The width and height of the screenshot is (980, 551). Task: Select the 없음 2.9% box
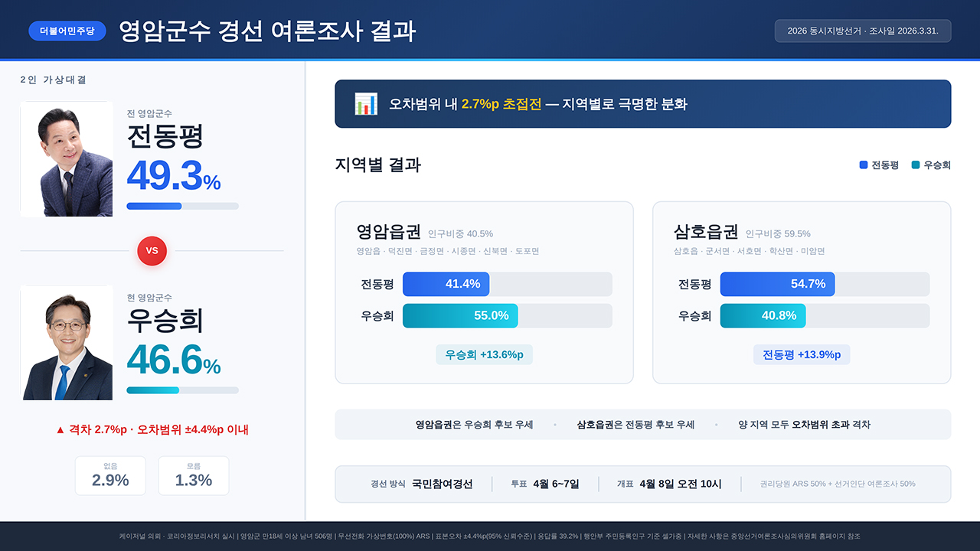pyautogui.click(x=110, y=475)
